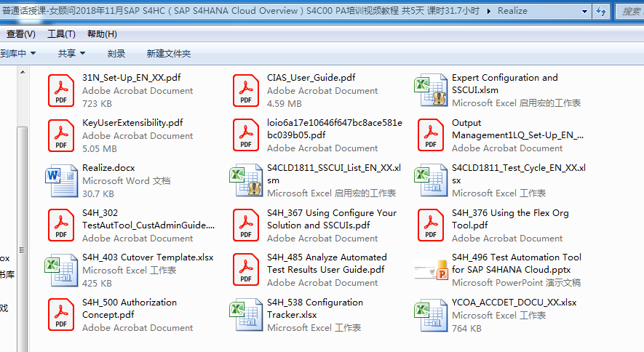Select S4H_302 TestAutTool_CustAdminGuide PDF icon
Screen dimensions: 644x352
(x=61, y=225)
